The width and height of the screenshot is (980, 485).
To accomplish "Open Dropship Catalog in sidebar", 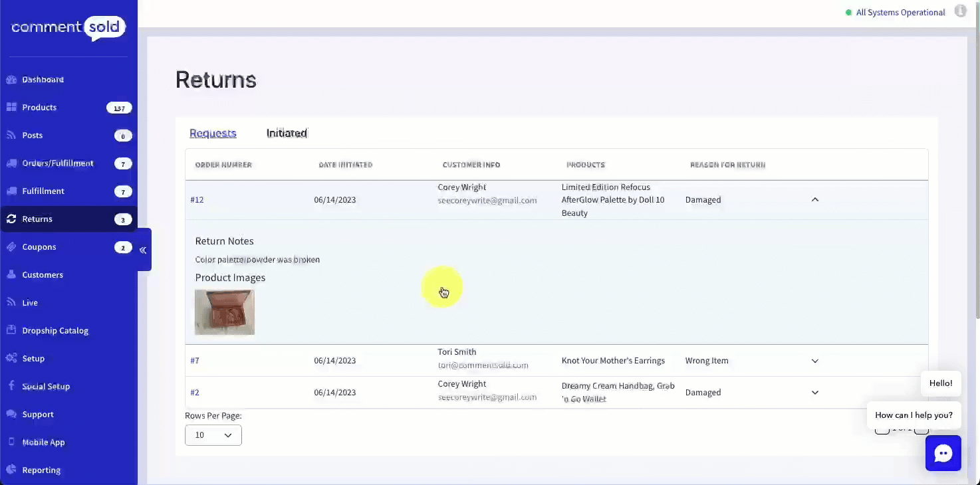I will (55, 331).
